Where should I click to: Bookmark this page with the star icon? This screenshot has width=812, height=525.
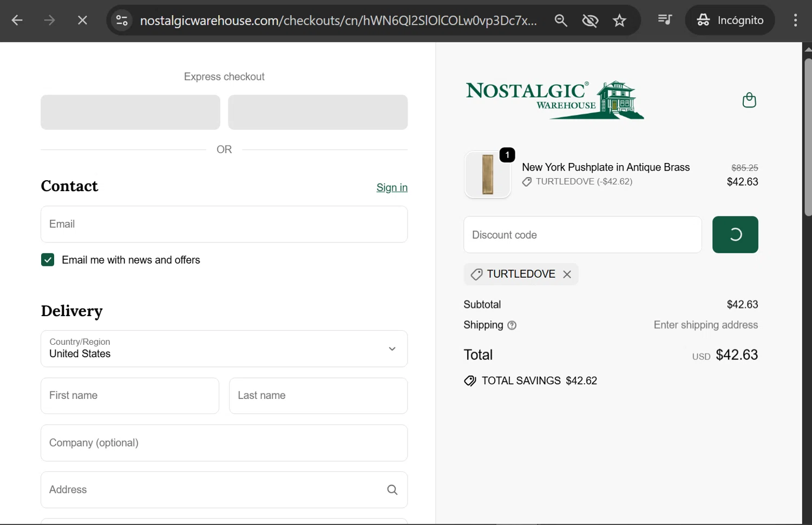pyautogui.click(x=619, y=21)
